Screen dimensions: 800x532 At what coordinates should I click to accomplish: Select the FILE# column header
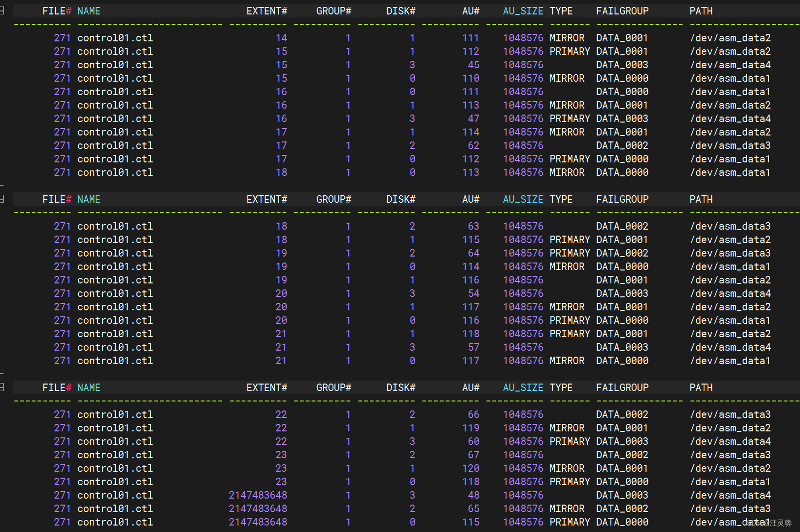[x=55, y=10]
